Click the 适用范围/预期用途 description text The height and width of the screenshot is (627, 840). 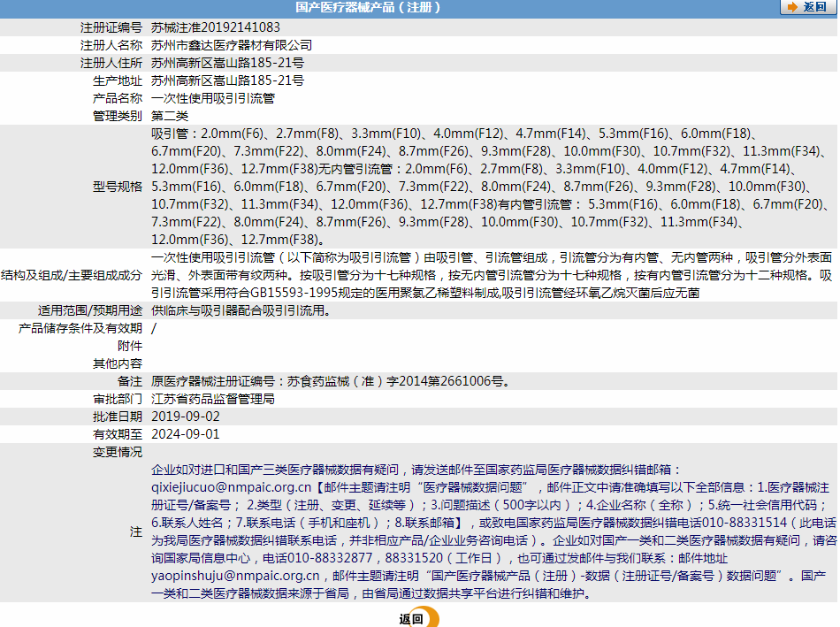coord(241,310)
